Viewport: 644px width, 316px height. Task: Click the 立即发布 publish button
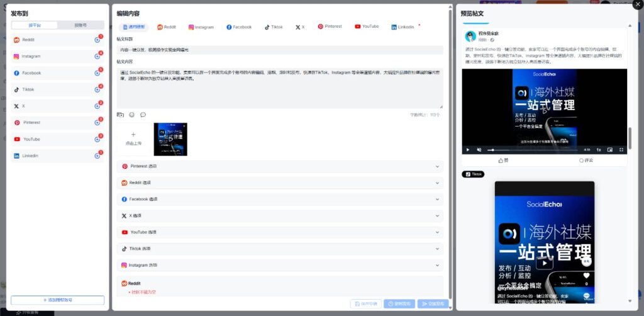433,303
